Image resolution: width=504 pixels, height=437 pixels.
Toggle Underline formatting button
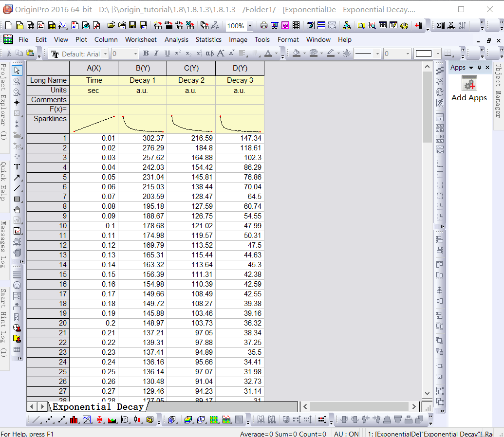click(x=167, y=54)
